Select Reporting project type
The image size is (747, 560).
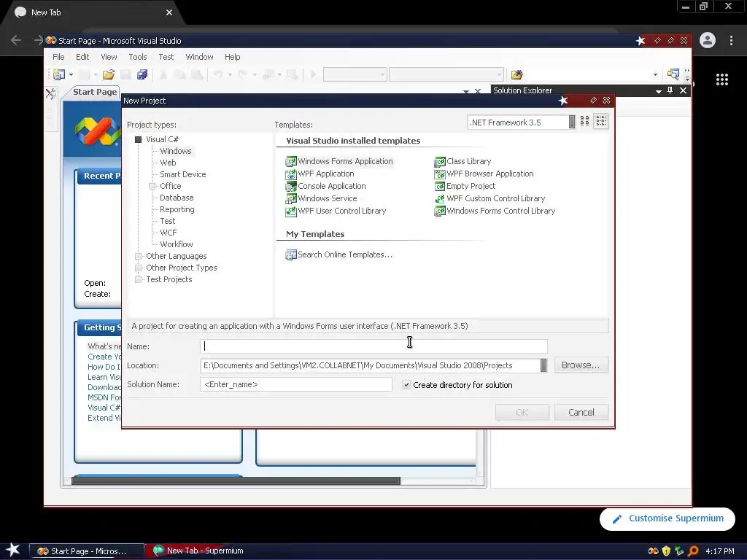click(x=177, y=209)
